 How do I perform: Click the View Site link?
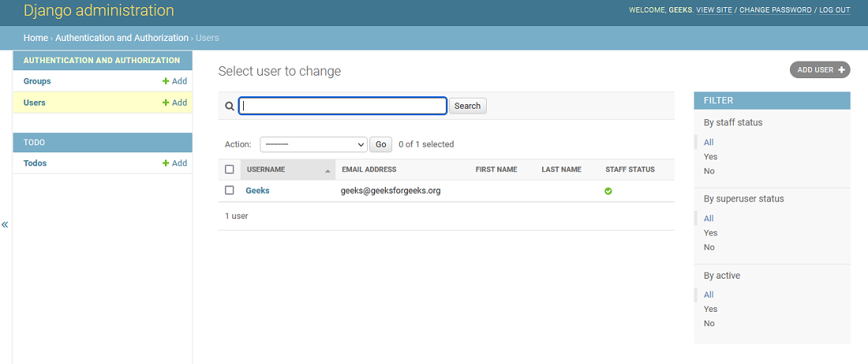[x=714, y=10]
